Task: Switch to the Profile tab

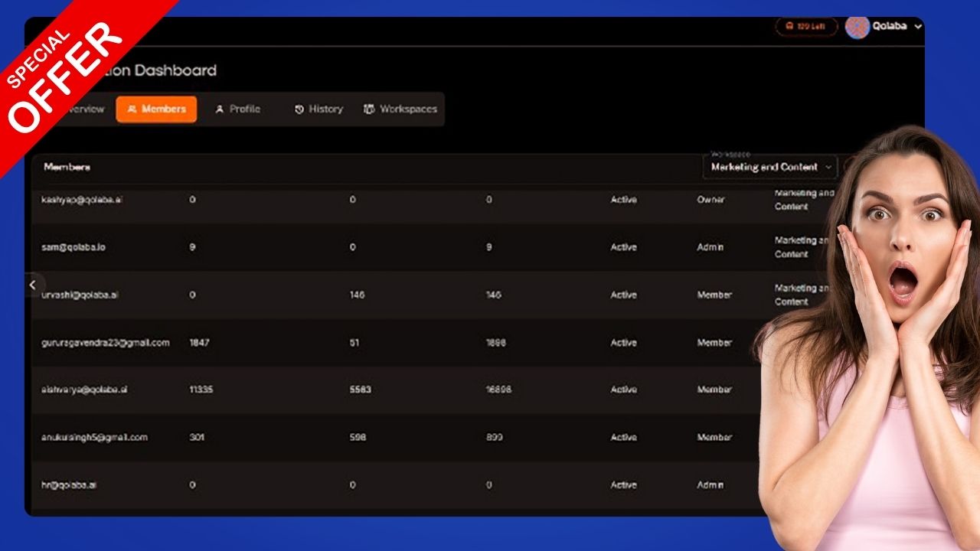Action: (x=237, y=109)
